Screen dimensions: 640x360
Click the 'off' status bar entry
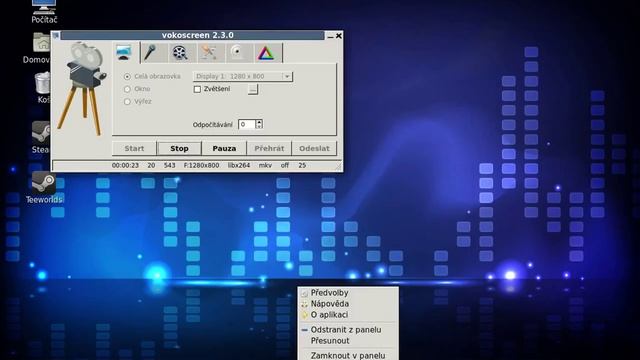[285, 165]
